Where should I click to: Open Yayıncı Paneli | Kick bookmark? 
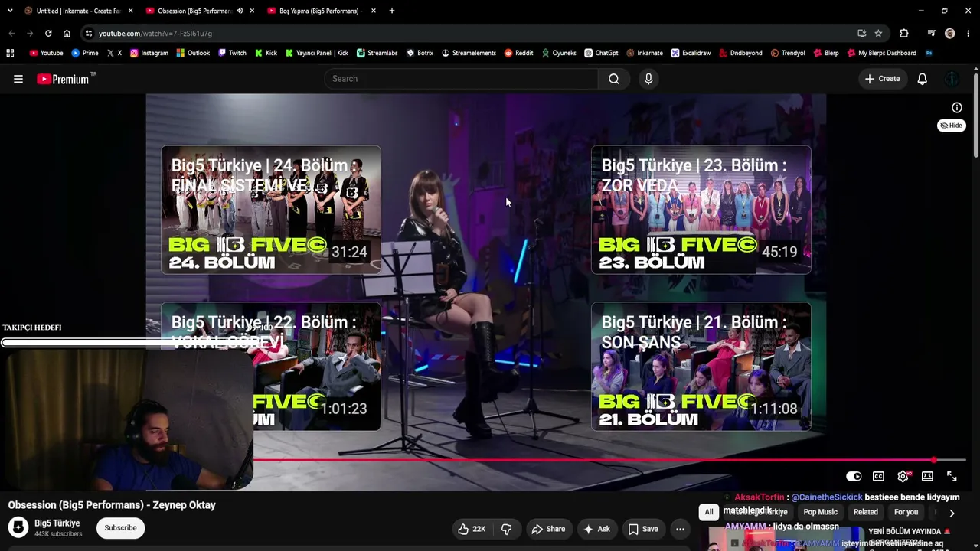coord(317,53)
